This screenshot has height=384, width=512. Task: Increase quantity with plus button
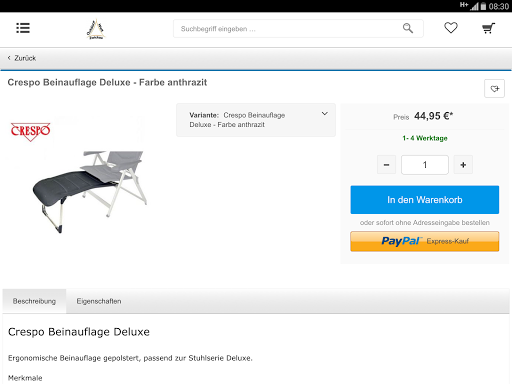(463, 165)
